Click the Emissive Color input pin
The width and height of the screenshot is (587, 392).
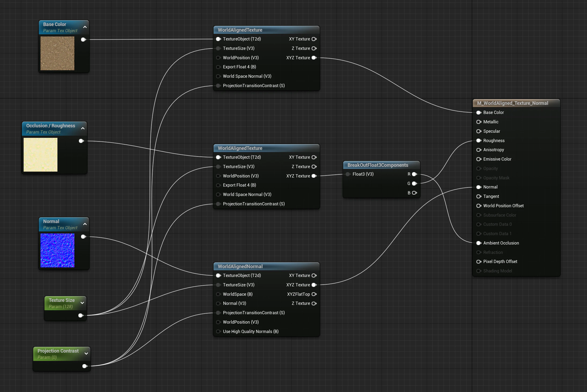479,159
